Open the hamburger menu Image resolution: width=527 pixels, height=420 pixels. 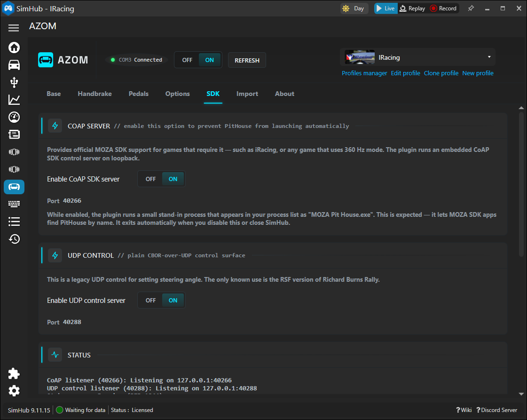pyautogui.click(x=14, y=28)
